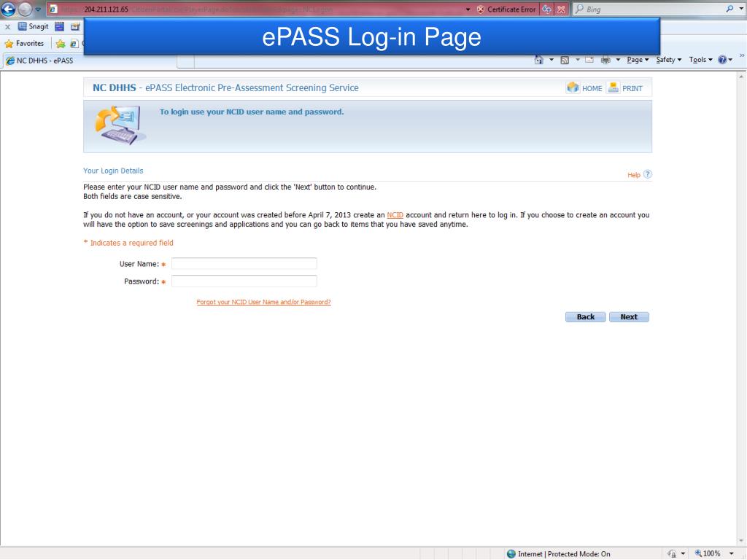The height and width of the screenshot is (560, 747).
Task: Click the Snagit window capture icon
Action: point(59,27)
